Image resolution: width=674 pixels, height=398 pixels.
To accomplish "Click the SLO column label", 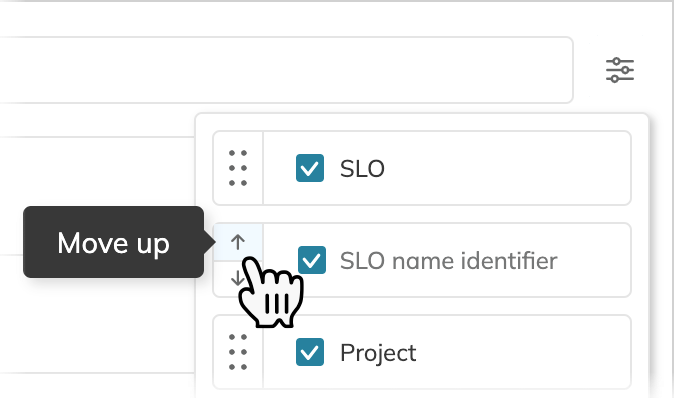I will [362, 168].
